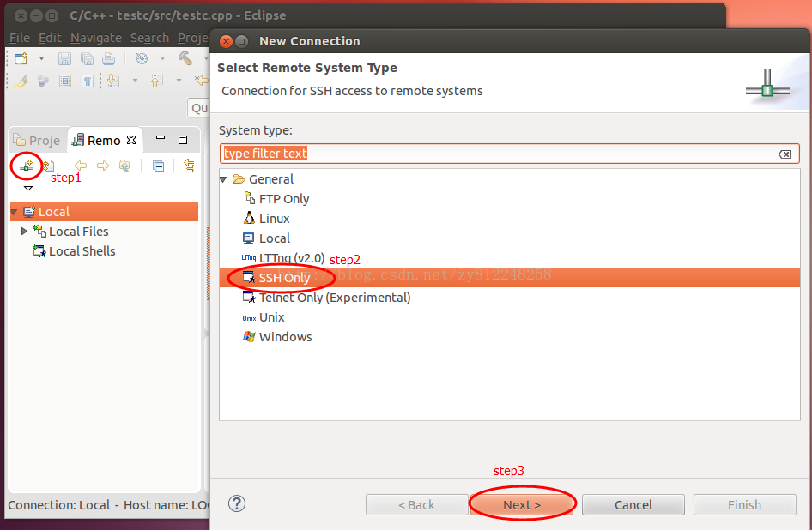Image resolution: width=812 pixels, height=530 pixels.
Task: Select Unix system type
Action: click(510, 317)
